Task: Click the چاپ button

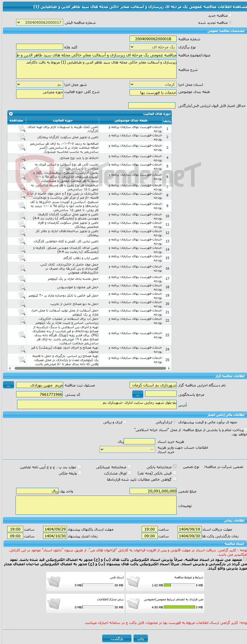Action: click(x=141, y=639)
